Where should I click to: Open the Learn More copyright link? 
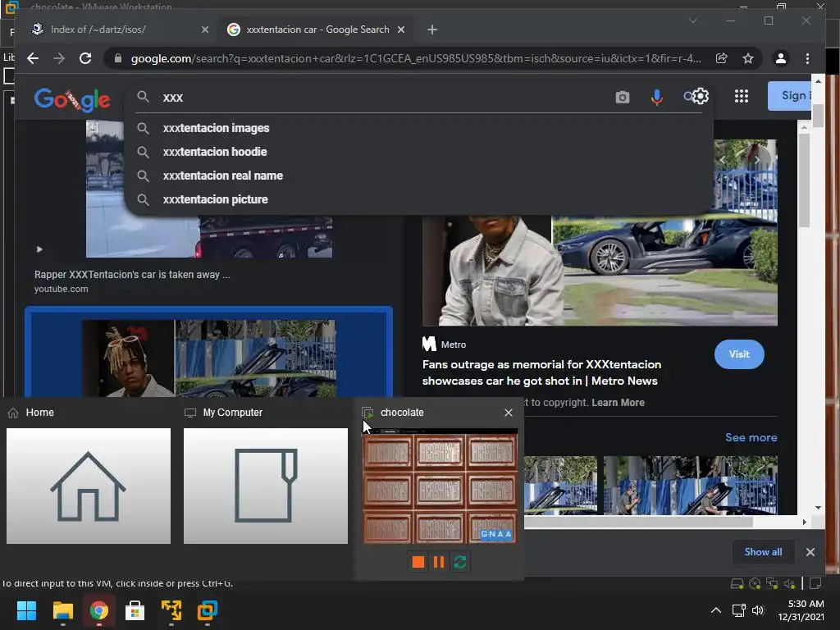(618, 402)
